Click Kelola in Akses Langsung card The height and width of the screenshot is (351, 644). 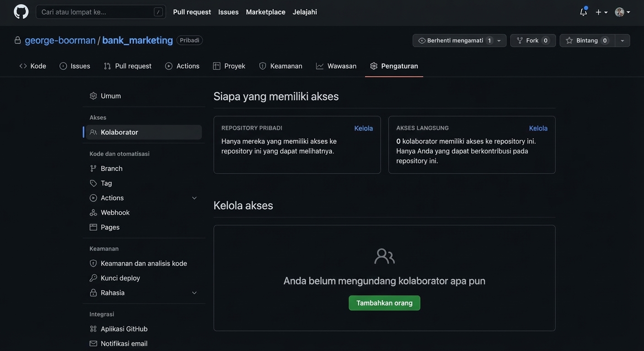(x=538, y=128)
